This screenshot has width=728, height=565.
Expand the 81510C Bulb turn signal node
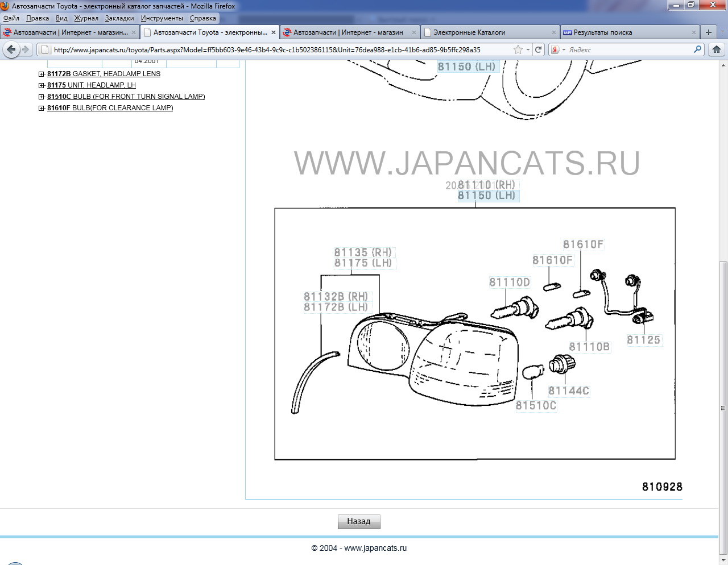[x=42, y=97]
